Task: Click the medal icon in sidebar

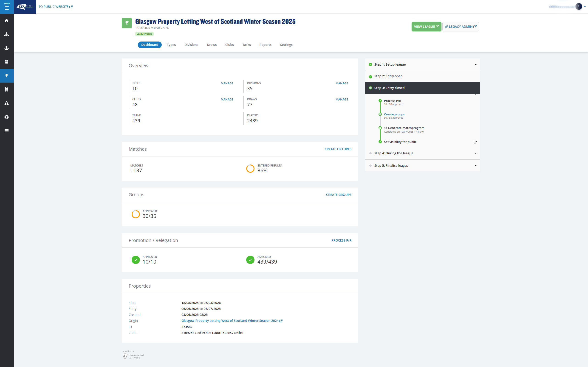Action: [x=7, y=62]
